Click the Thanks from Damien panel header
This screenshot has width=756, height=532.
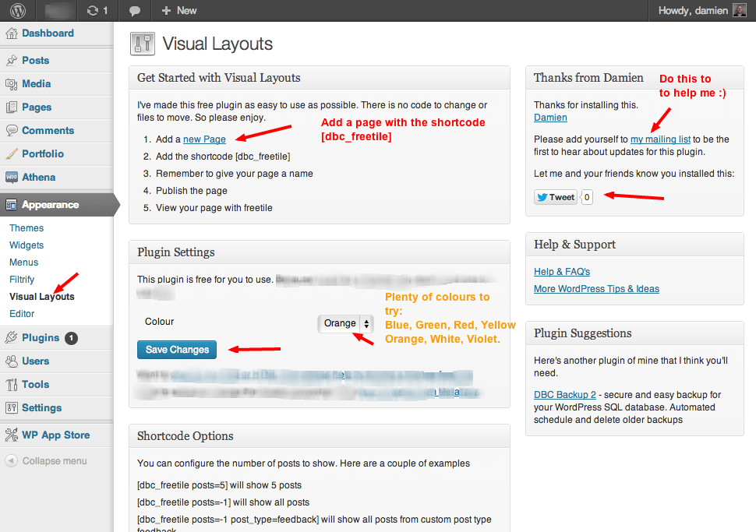(634, 78)
